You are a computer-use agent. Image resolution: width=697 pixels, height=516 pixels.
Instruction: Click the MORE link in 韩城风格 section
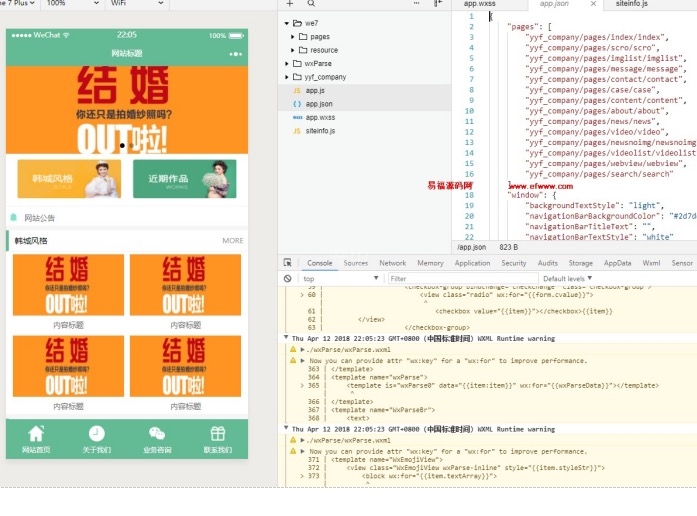232,241
